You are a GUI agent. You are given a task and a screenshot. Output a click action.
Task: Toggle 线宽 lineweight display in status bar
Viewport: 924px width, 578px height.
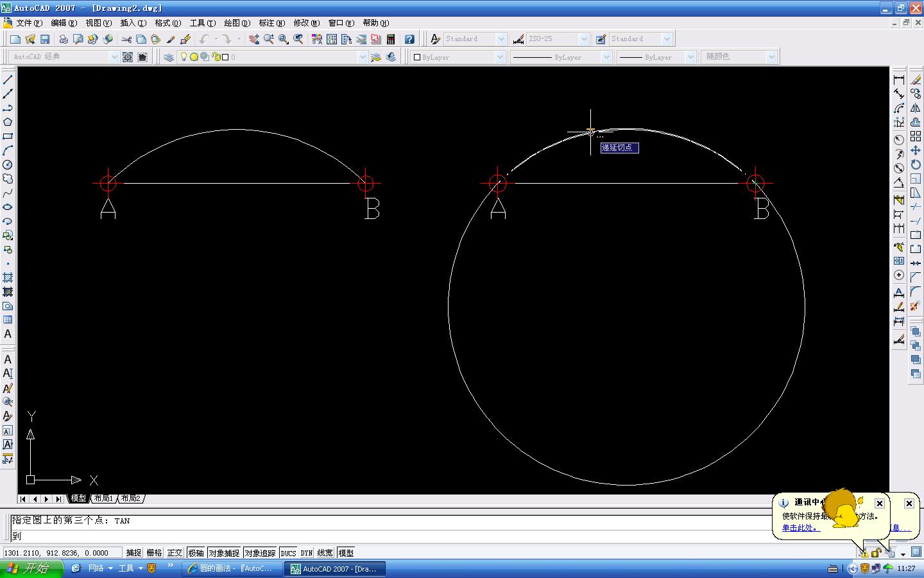(x=325, y=553)
